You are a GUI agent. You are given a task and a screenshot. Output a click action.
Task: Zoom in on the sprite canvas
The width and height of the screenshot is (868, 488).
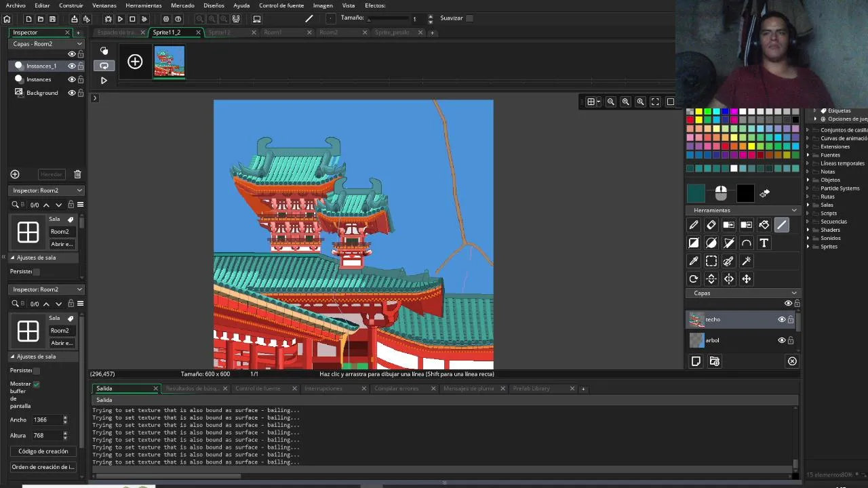click(x=640, y=102)
